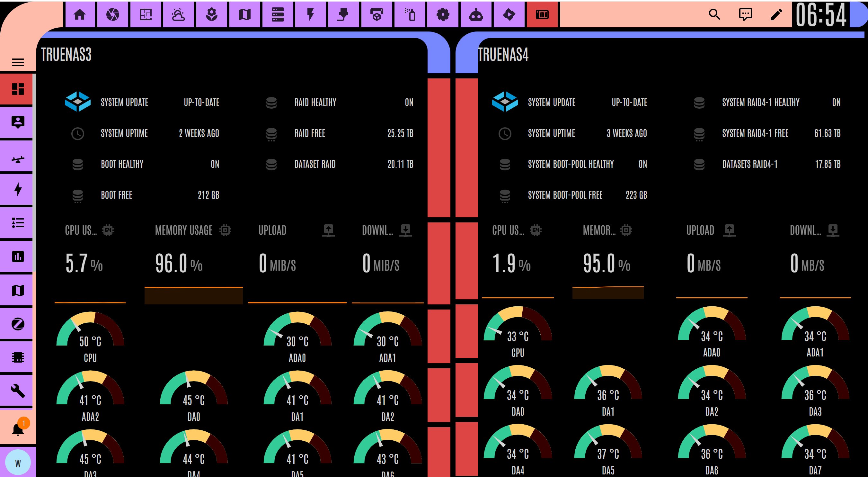Screen dimensions: 868x477
Task: Open Zigbee panel in sidebar
Action: 18,324
